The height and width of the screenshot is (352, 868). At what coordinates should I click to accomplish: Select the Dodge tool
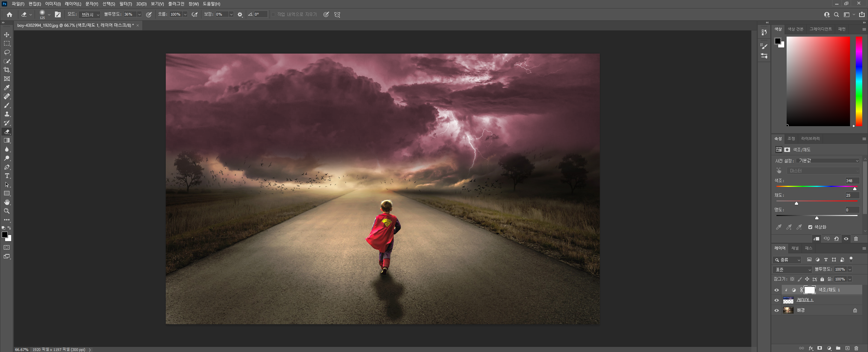7,158
